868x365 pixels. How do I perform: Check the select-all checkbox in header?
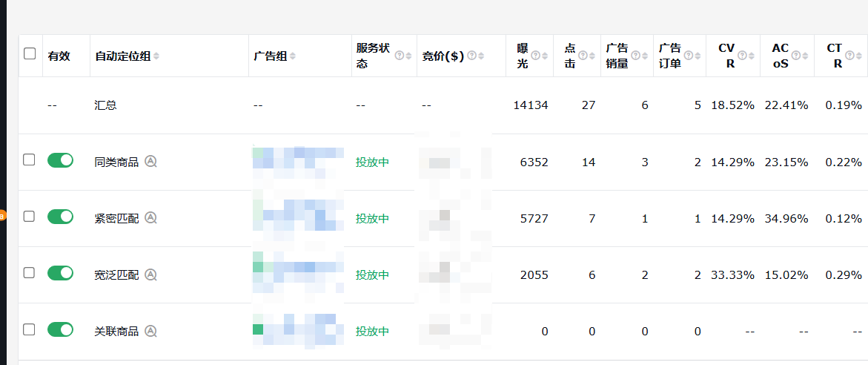point(30,53)
